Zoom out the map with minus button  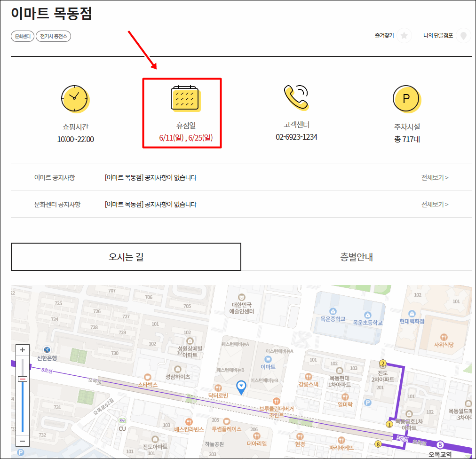point(23,441)
